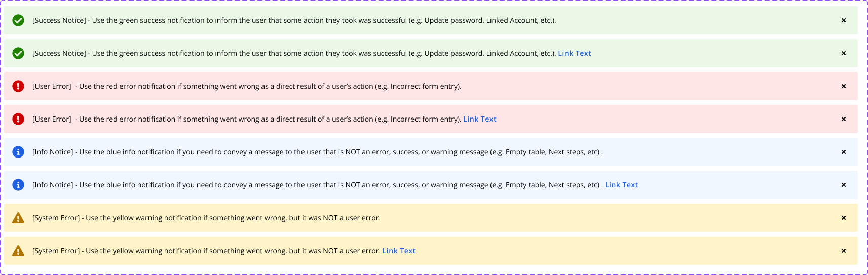Click the warning triangle in the system error with link

(18, 251)
